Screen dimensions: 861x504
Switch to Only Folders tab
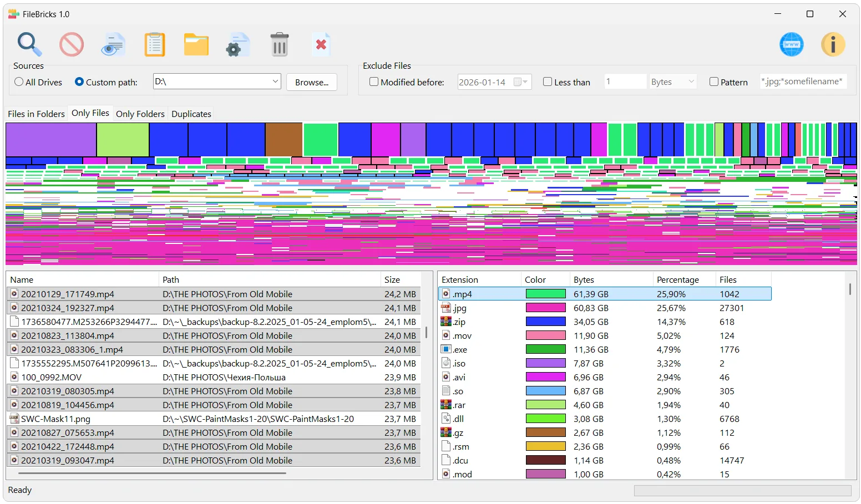[x=140, y=114]
